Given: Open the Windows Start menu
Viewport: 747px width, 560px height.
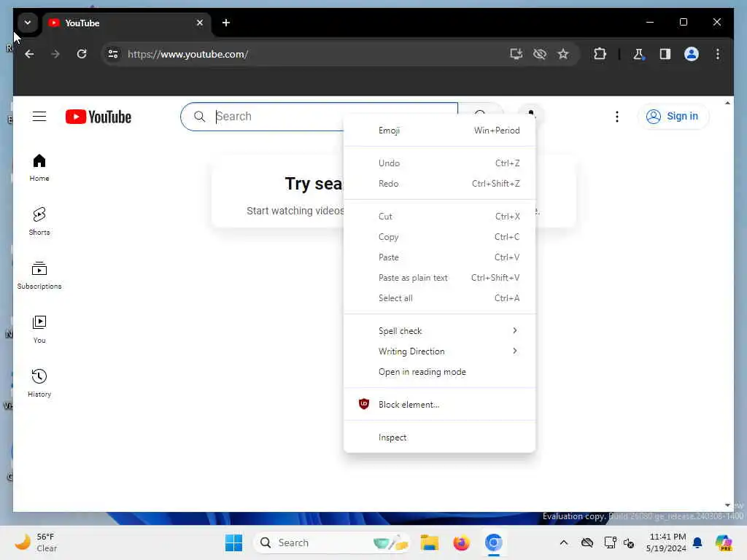Looking at the screenshot, I should click(x=234, y=542).
